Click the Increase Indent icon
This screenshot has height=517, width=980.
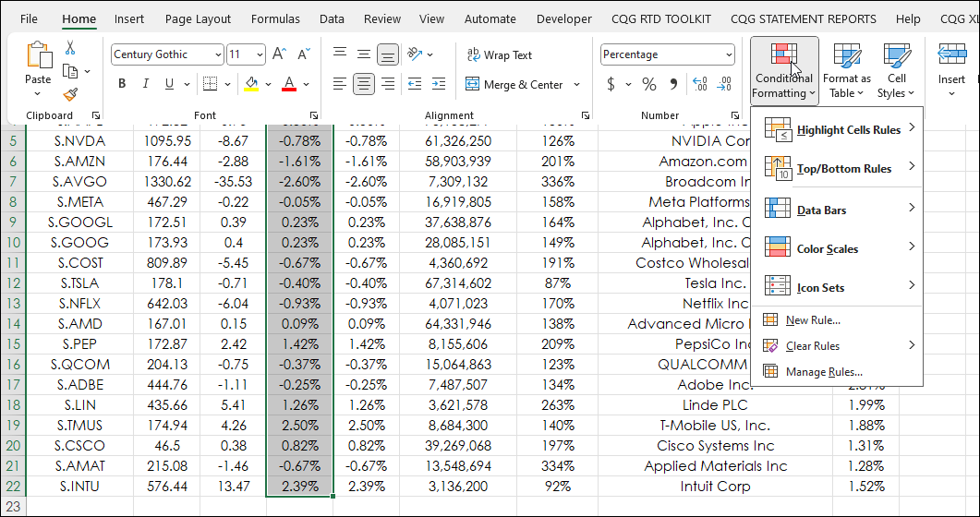pyautogui.click(x=439, y=84)
